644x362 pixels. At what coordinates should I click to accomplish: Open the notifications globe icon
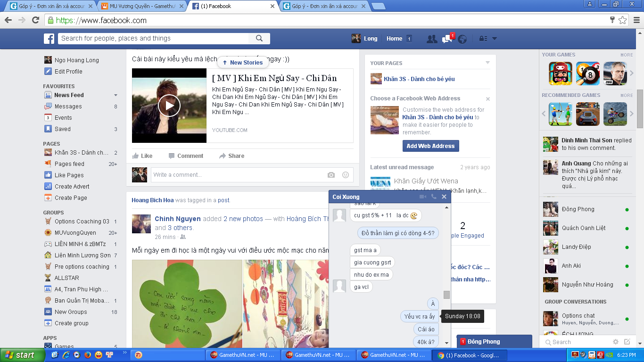click(462, 39)
